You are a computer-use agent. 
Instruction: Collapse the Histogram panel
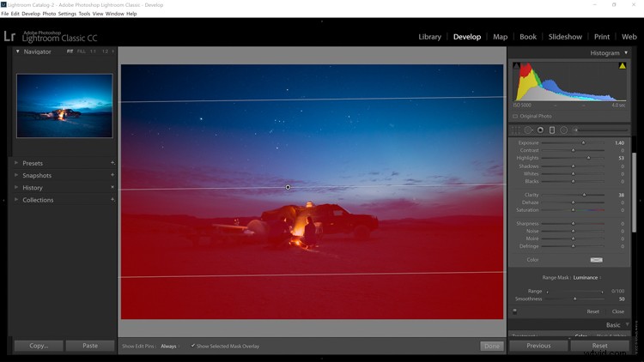626,52
